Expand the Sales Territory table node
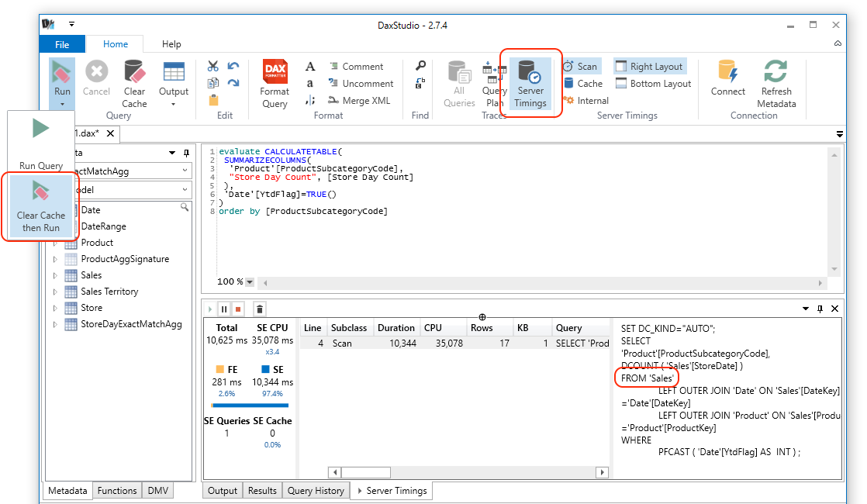The width and height of the screenshot is (867, 504). tap(55, 292)
